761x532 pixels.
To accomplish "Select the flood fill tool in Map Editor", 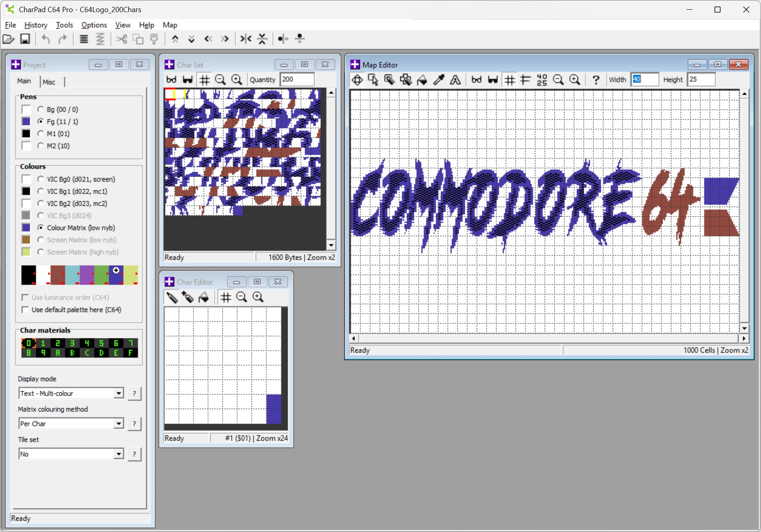I will (422, 80).
